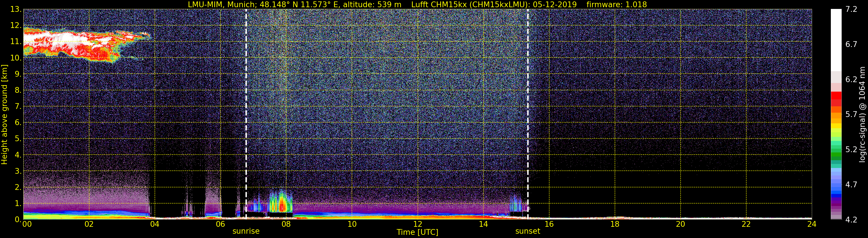
Task: Click the 'sunrise' label below the axis
Action: point(246,231)
